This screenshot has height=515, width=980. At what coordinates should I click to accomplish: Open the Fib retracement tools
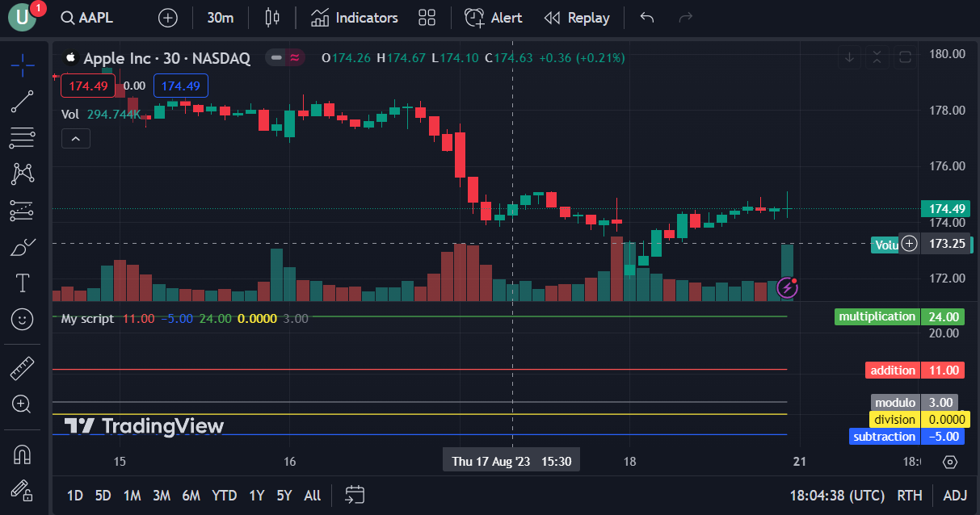click(23, 138)
